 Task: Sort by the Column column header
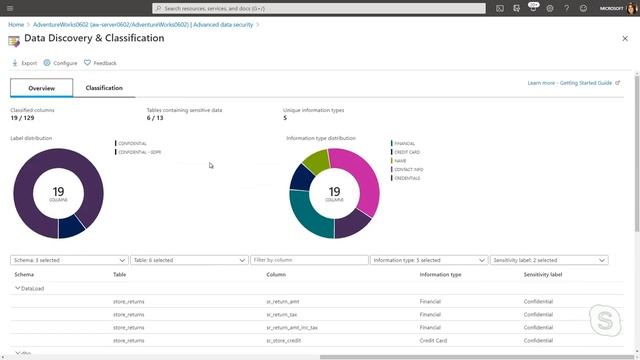276,275
